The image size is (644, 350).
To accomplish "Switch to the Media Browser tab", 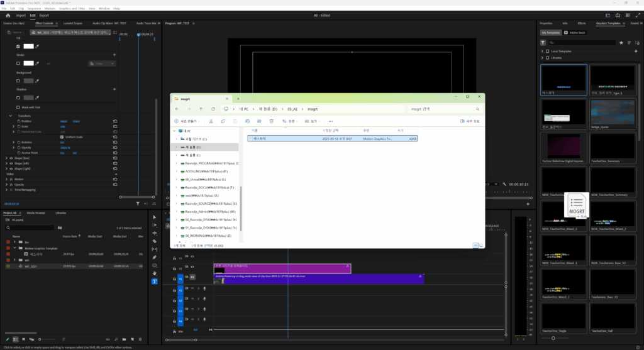I will click(36, 213).
